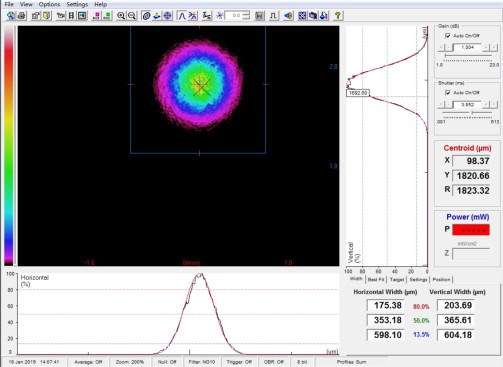The image size is (503, 367).
Task: Switch to the Target tab
Action: click(397, 279)
